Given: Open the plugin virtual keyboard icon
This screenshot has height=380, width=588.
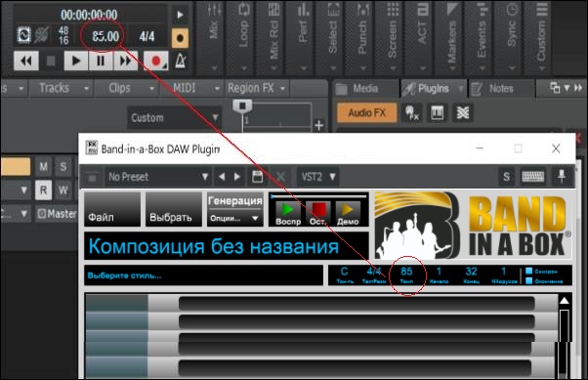Looking at the screenshot, I should 533,176.
